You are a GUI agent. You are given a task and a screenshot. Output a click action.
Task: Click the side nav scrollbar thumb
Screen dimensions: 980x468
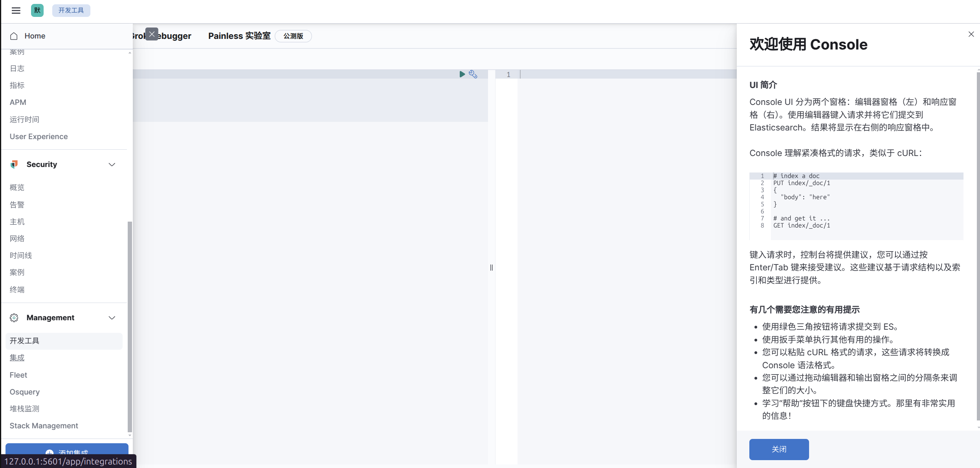point(130,327)
